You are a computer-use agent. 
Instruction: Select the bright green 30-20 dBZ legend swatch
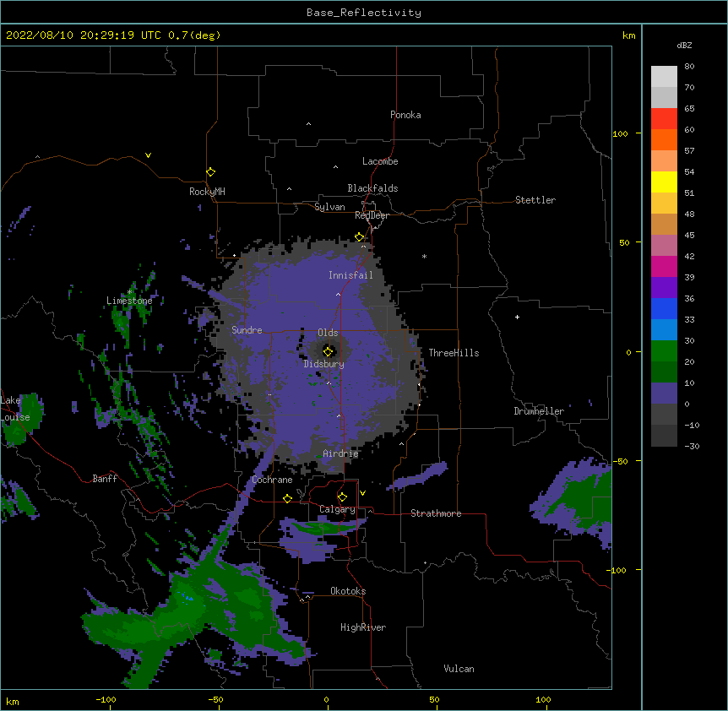pyautogui.click(x=664, y=351)
